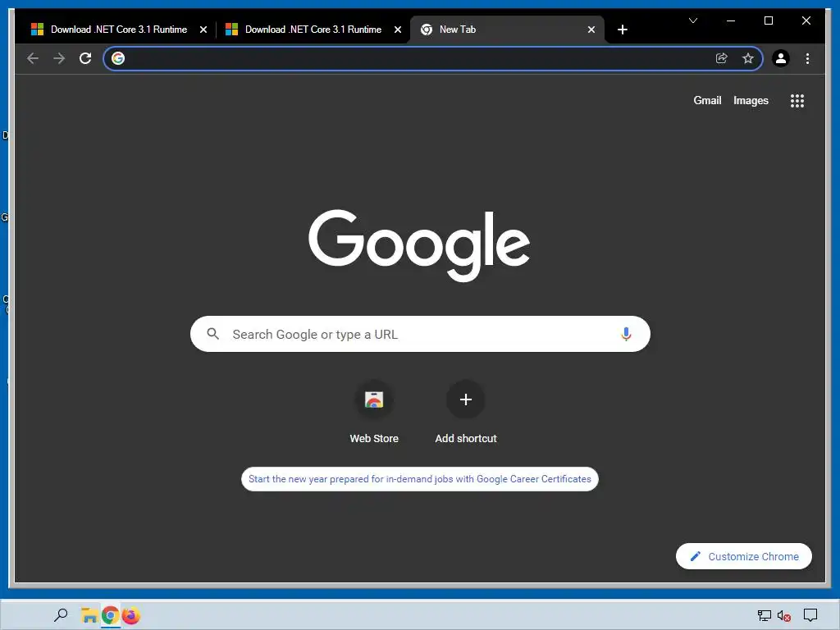Open a new tab with the plus button
This screenshot has height=630, width=840.
click(622, 30)
